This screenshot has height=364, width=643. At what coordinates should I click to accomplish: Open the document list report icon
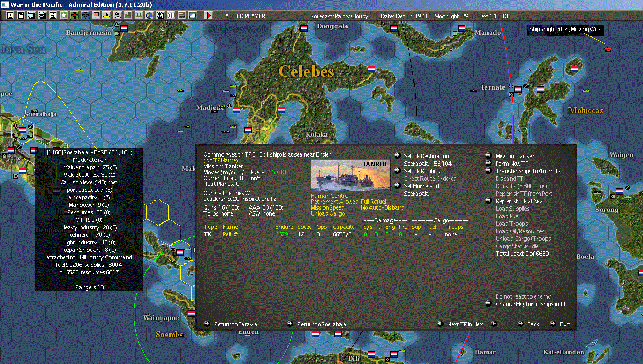point(21,16)
